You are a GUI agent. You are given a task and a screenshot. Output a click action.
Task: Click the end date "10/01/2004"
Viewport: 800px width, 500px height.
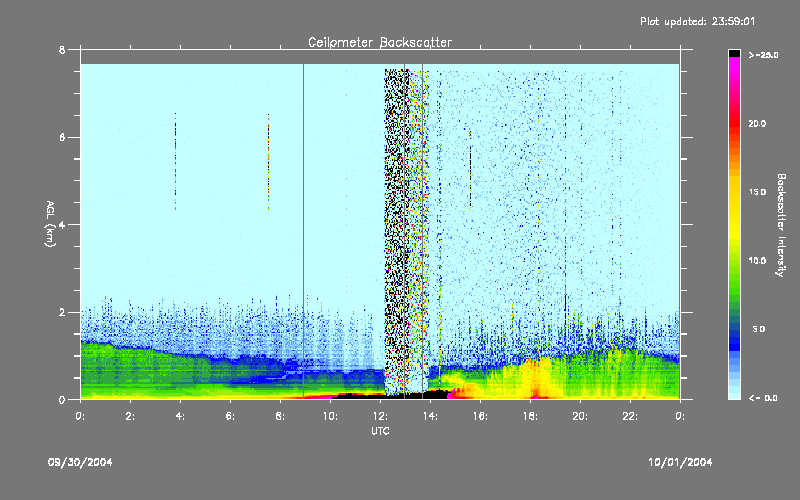tap(680, 462)
